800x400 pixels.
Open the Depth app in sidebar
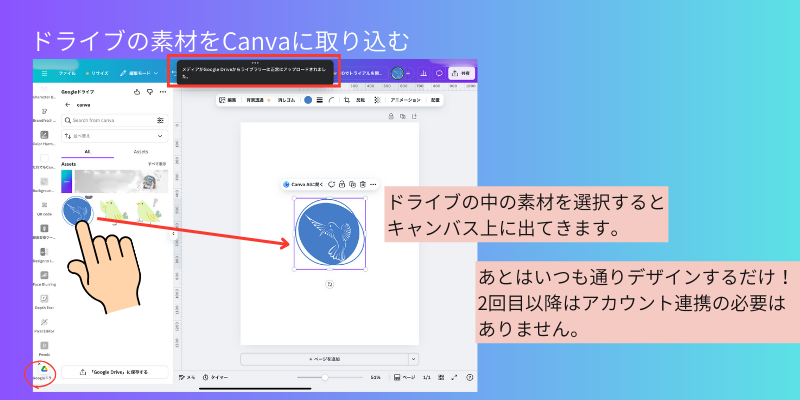click(44, 301)
